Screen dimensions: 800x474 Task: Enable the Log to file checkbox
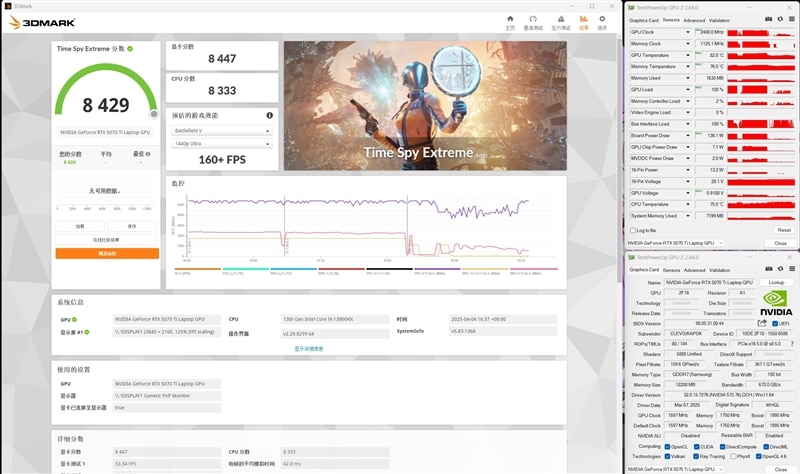pyautogui.click(x=633, y=230)
